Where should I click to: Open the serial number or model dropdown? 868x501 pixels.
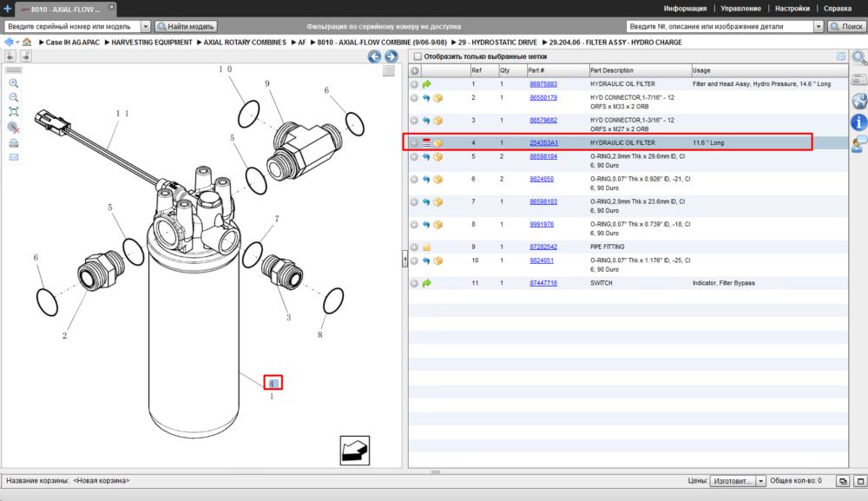click(x=146, y=26)
